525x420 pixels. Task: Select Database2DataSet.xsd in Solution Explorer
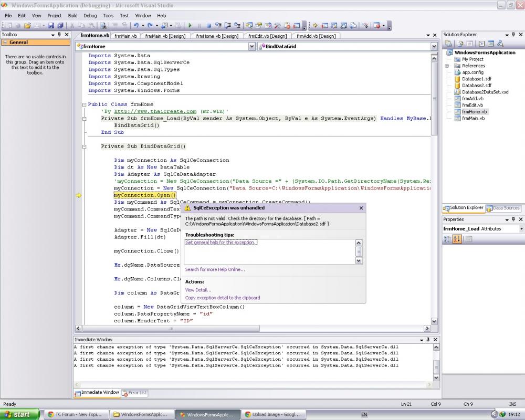tap(485, 92)
